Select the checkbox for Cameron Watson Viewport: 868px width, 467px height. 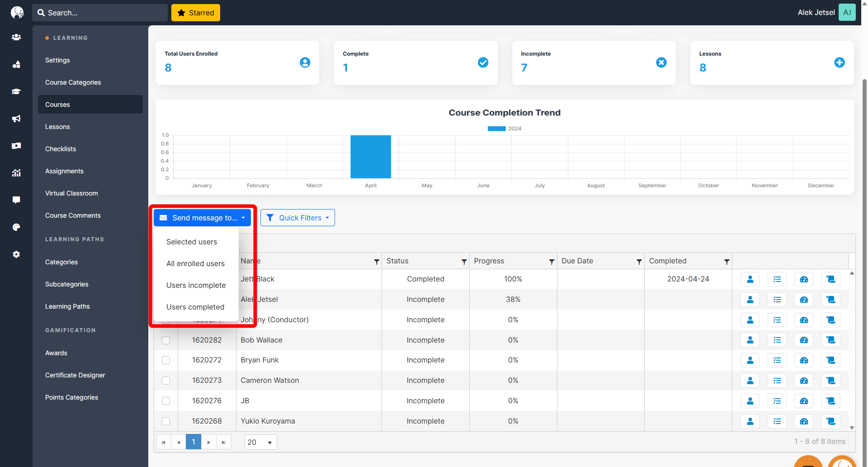[166, 381]
